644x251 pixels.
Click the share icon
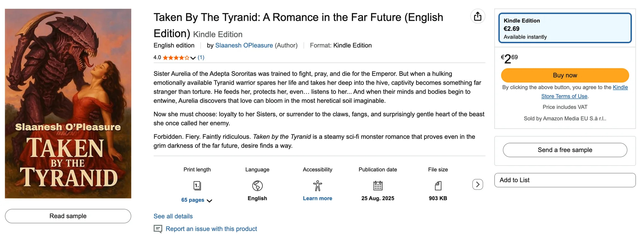click(x=478, y=16)
